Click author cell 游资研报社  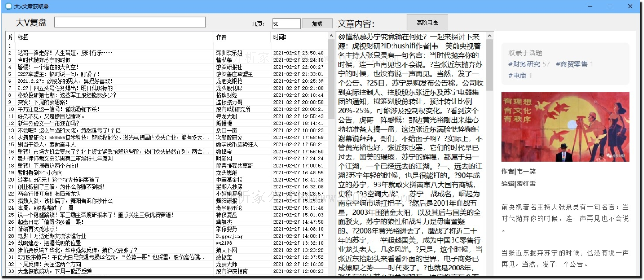229,67
